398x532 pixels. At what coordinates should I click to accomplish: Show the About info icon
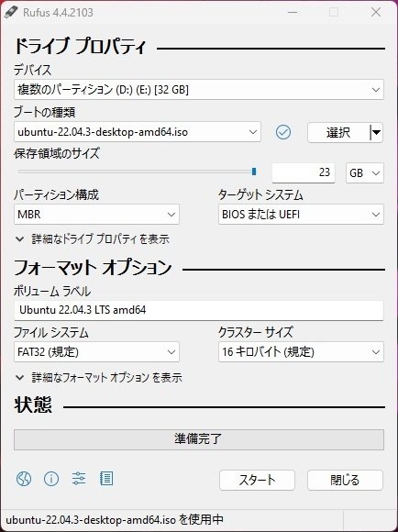pyautogui.click(x=51, y=479)
